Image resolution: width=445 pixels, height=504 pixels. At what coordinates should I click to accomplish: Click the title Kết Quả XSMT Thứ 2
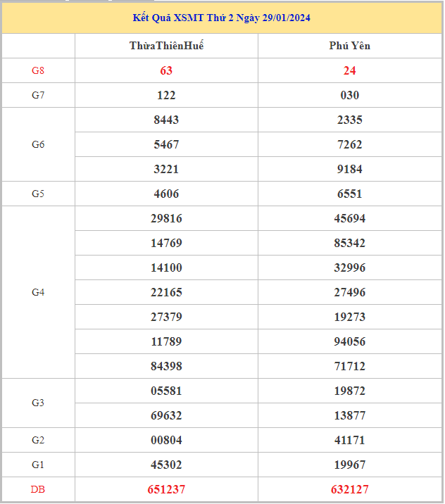point(221,18)
